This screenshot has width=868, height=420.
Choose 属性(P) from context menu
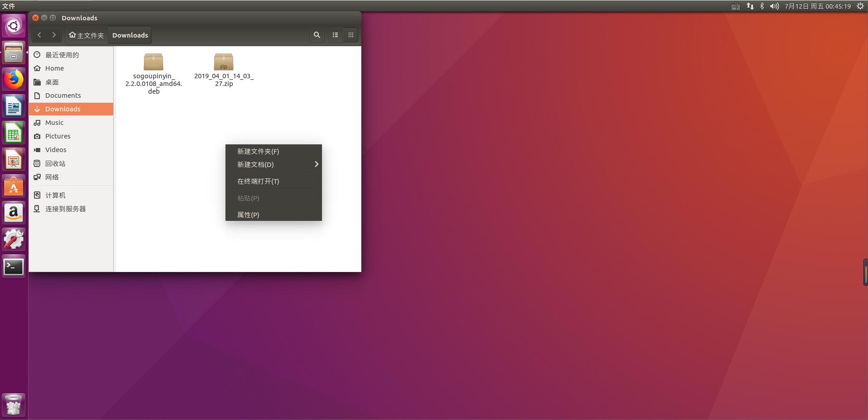[273, 215]
